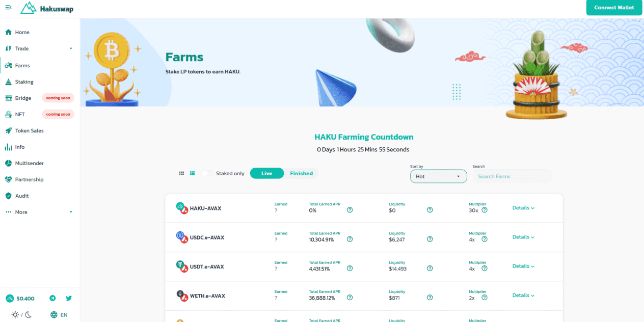
Task: Click the 10,304.91% APR value
Action: point(321,239)
